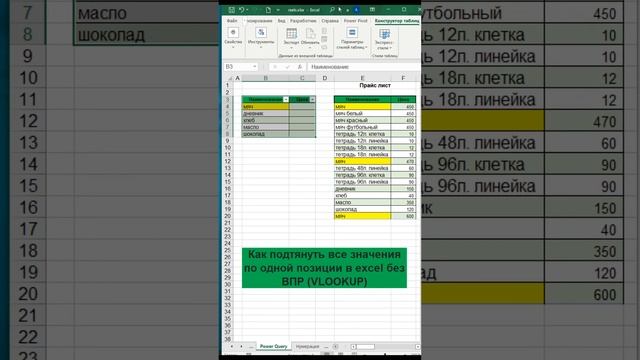This screenshot has height=360, width=640.
Task: Open the Инструменты ribbon group icon
Action: (261, 33)
